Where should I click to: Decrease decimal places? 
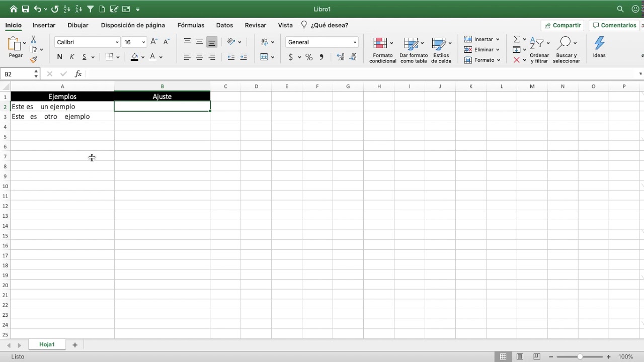click(x=353, y=57)
